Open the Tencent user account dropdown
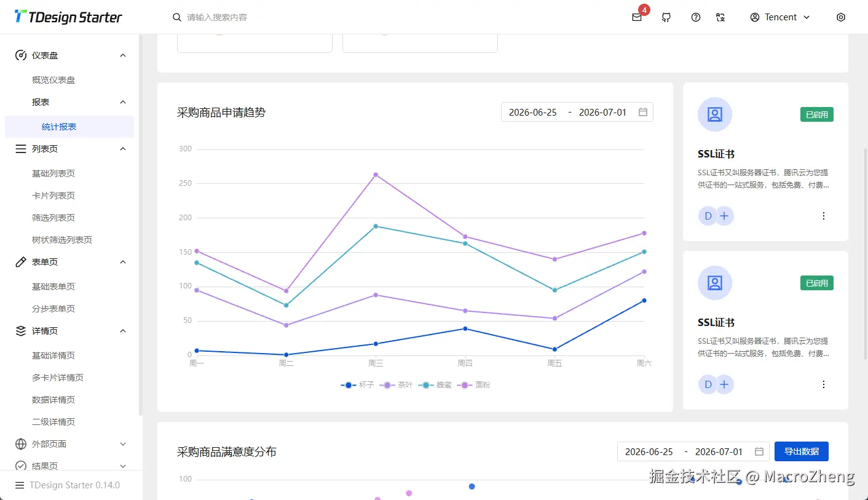 click(x=780, y=17)
